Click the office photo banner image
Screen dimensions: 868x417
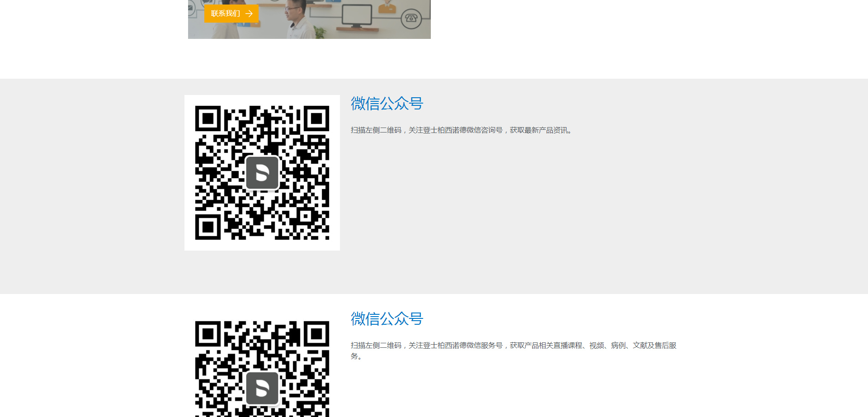(309, 19)
